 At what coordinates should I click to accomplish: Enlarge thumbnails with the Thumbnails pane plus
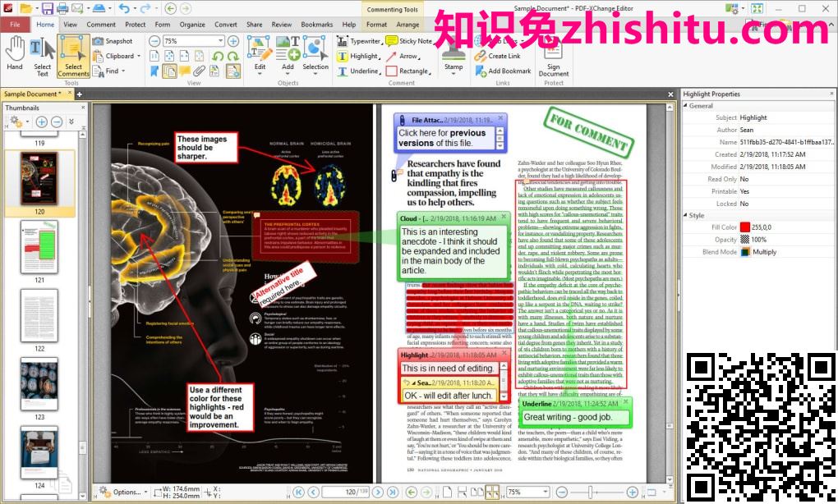[x=41, y=122]
